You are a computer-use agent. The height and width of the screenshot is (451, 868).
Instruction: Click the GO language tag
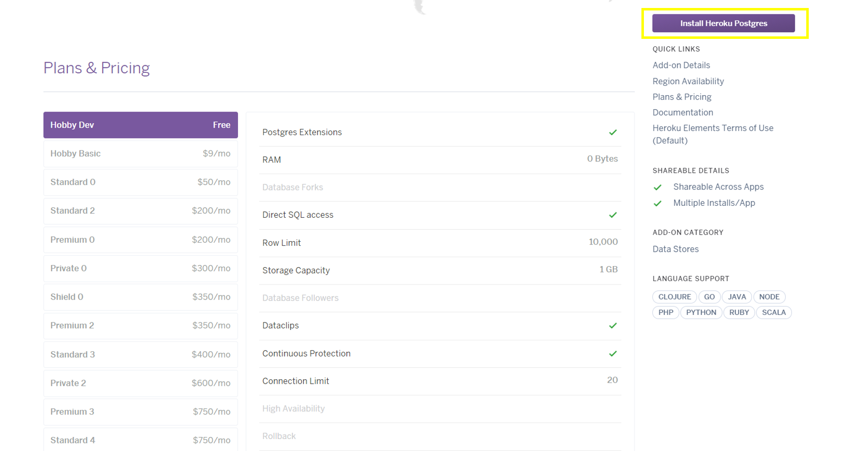click(x=709, y=297)
